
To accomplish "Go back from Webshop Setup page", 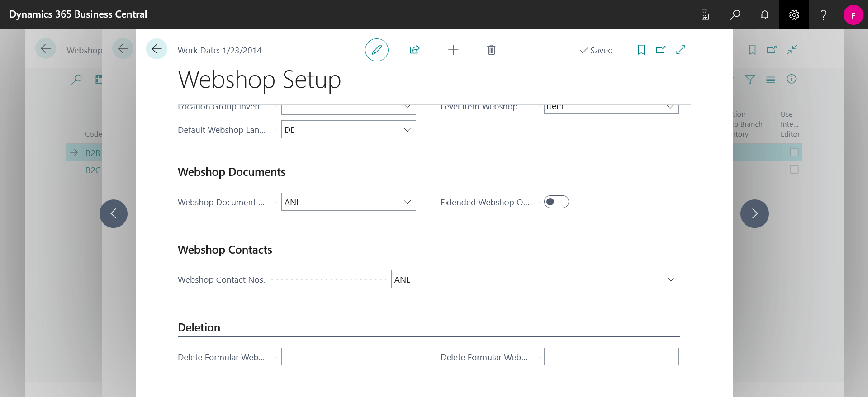I will [157, 49].
